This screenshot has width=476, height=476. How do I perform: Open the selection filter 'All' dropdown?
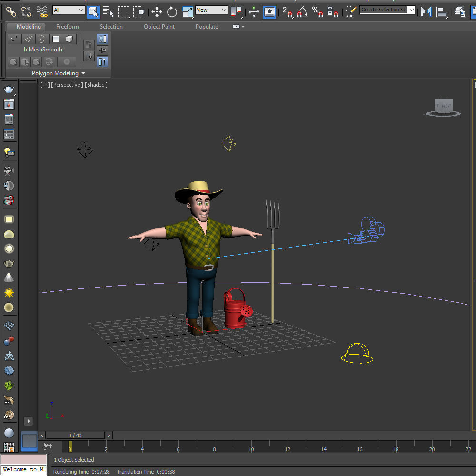[x=69, y=10]
